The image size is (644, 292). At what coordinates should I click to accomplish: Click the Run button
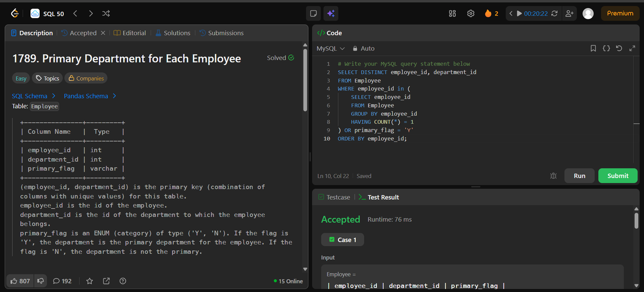point(580,176)
